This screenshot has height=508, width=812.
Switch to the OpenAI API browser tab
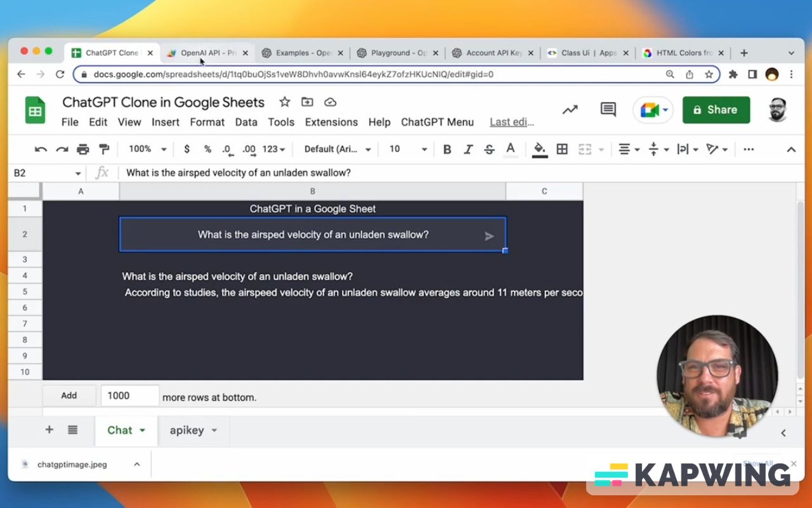point(207,53)
